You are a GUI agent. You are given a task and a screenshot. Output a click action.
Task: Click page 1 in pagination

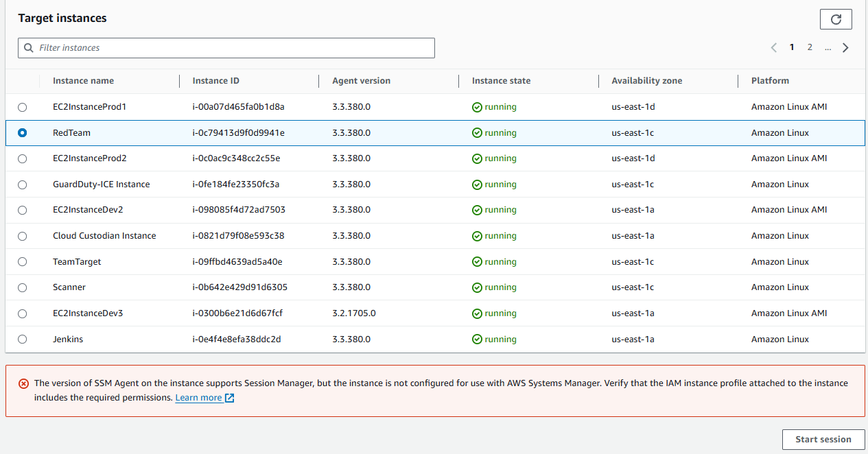792,47
